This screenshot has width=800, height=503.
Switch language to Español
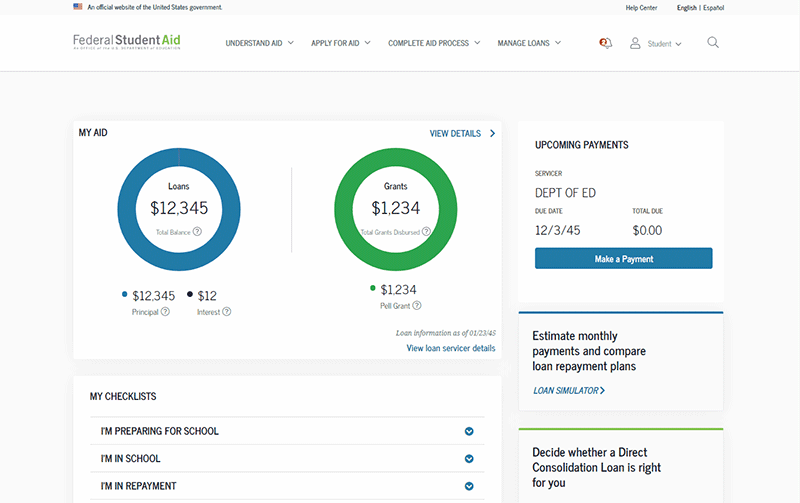pyautogui.click(x=713, y=7)
